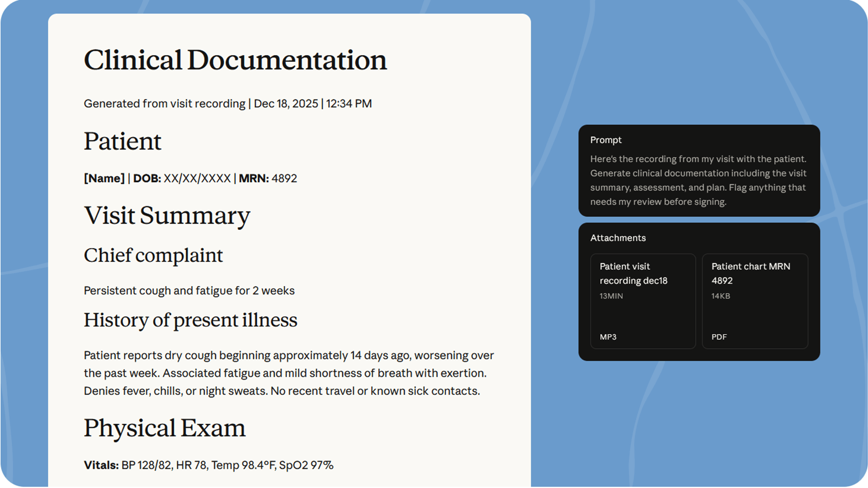Viewport: 868px width, 488px height.
Task: Click the Vitals line text
Action: click(208, 465)
